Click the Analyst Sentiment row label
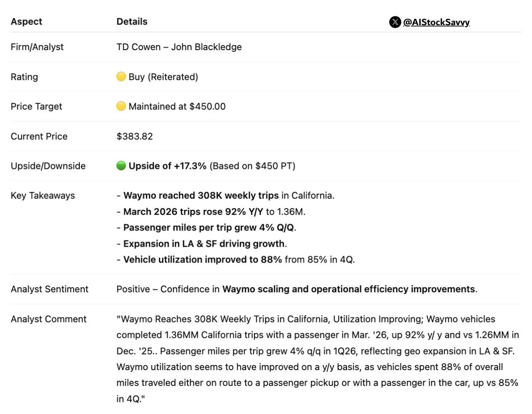The height and width of the screenshot is (414, 532). 50,289
